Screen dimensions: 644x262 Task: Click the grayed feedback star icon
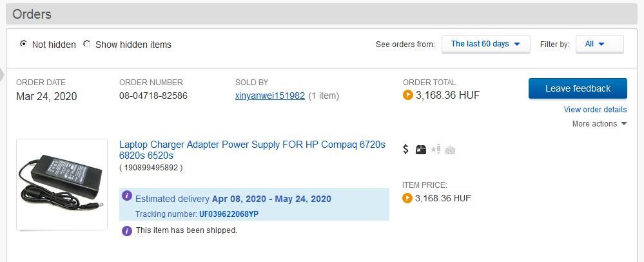click(436, 150)
